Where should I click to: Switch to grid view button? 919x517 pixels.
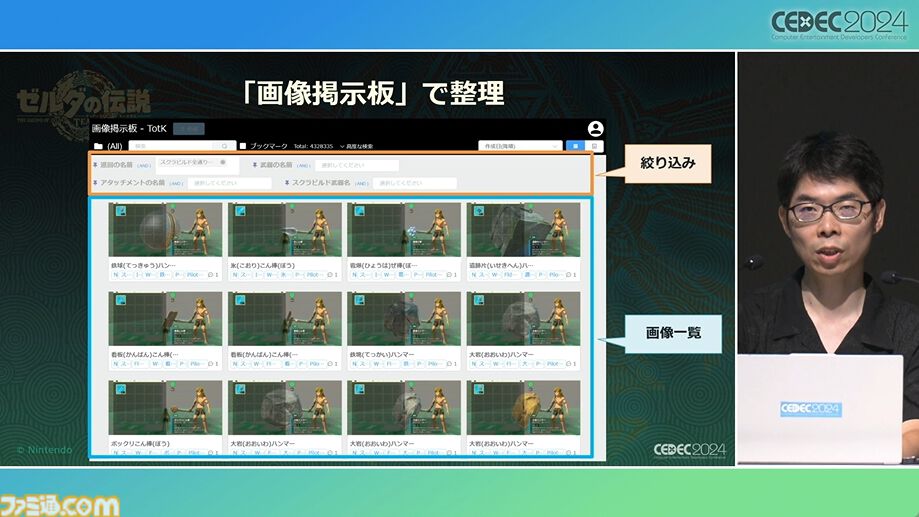click(576, 146)
